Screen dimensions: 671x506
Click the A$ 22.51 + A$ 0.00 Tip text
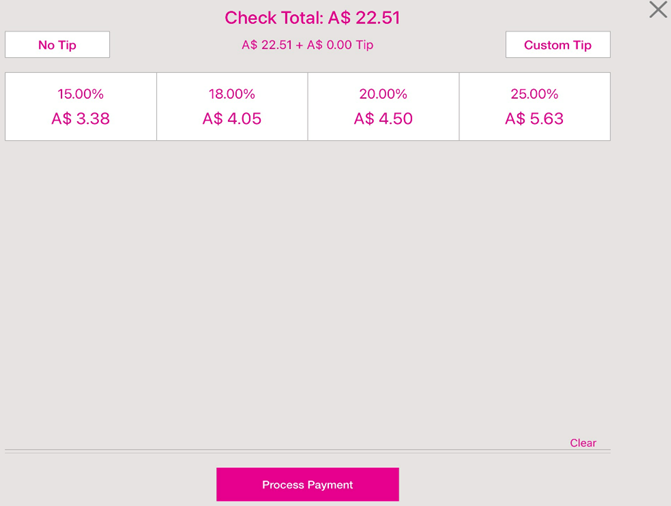tap(307, 45)
